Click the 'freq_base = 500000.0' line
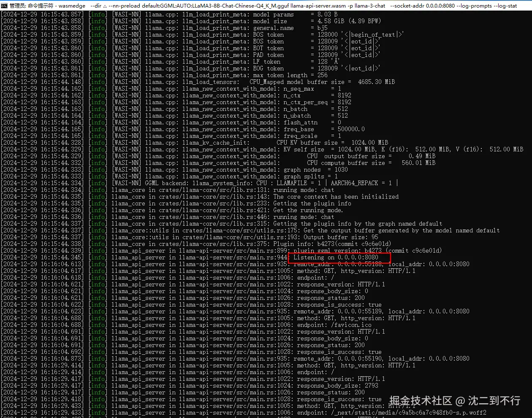This screenshot has height=418, width=532. [x=183, y=129]
